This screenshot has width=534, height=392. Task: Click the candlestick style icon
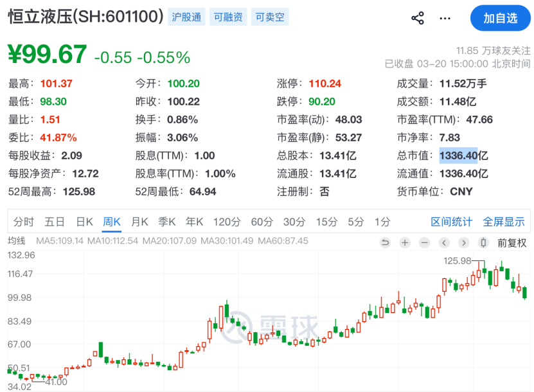click(483, 243)
